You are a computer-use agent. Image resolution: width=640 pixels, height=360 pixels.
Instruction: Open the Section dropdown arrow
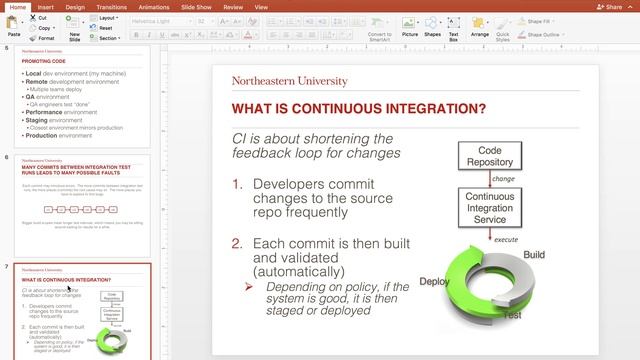coord(119,38)
